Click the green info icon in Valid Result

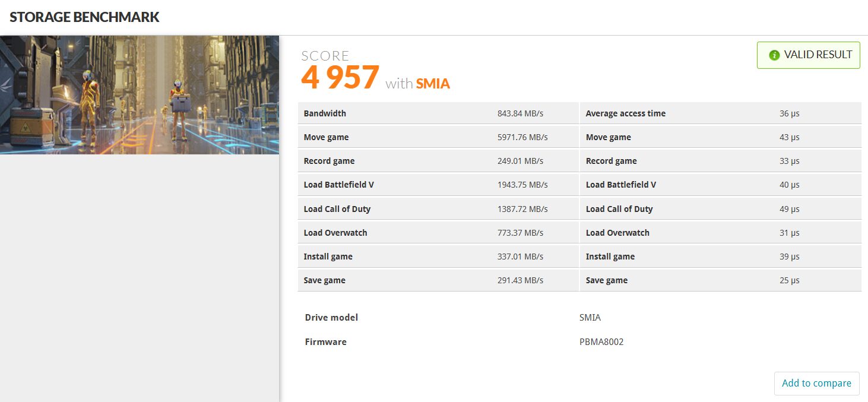click(774, 55)
